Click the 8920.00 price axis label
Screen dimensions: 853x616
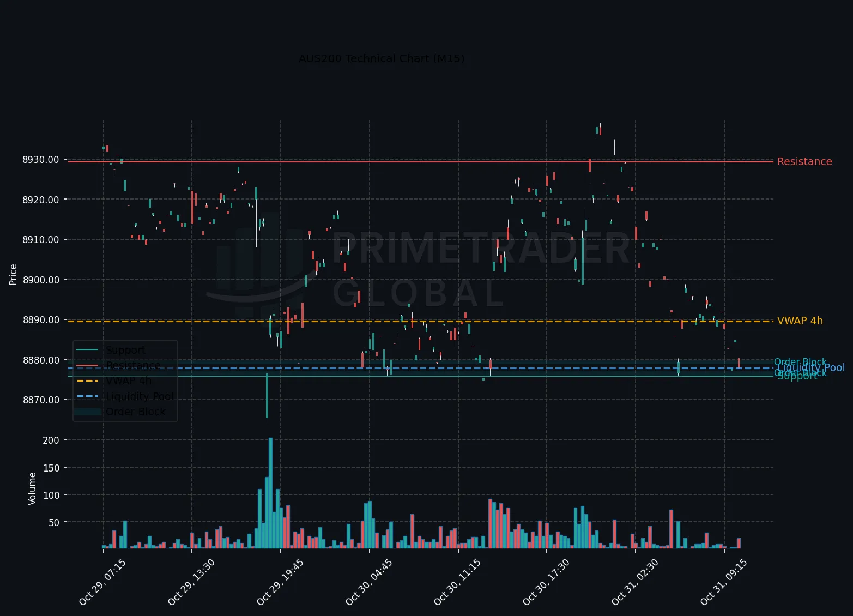[41, 200]
